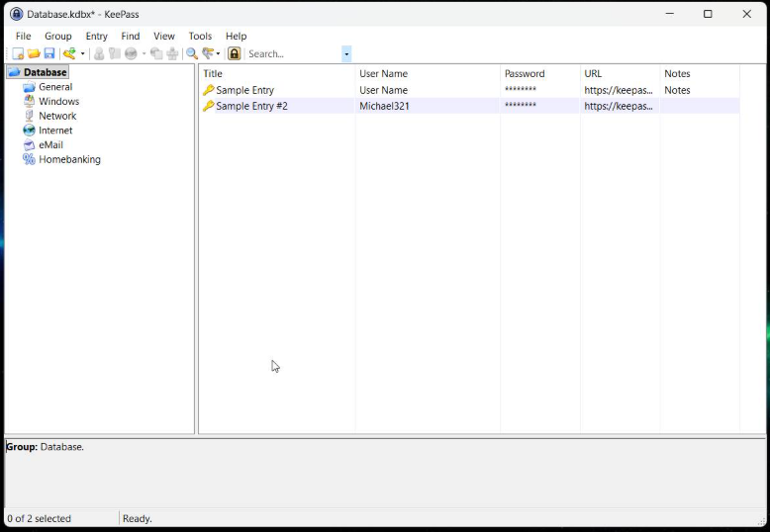Select the eMail group

pyautogui.click(x=50, y=144)
